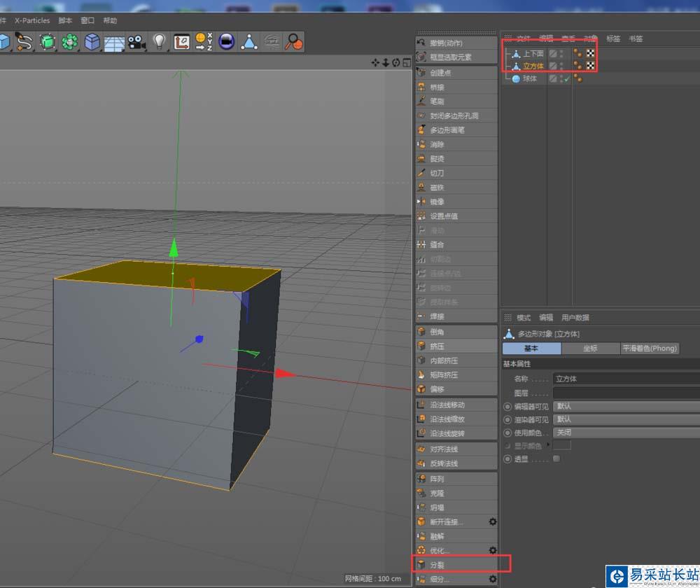Click the XYZ time axis toolbar icon
This screenshot has width=700, height=588.
pos(204,42)
